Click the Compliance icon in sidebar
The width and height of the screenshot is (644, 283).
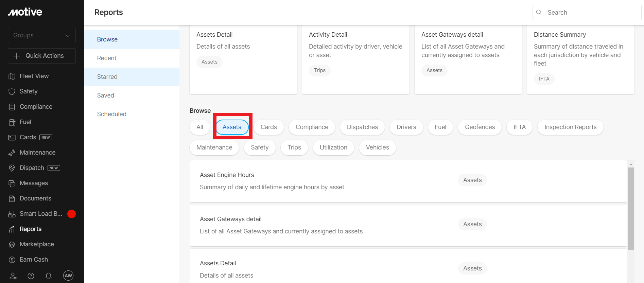pos(12,107)
